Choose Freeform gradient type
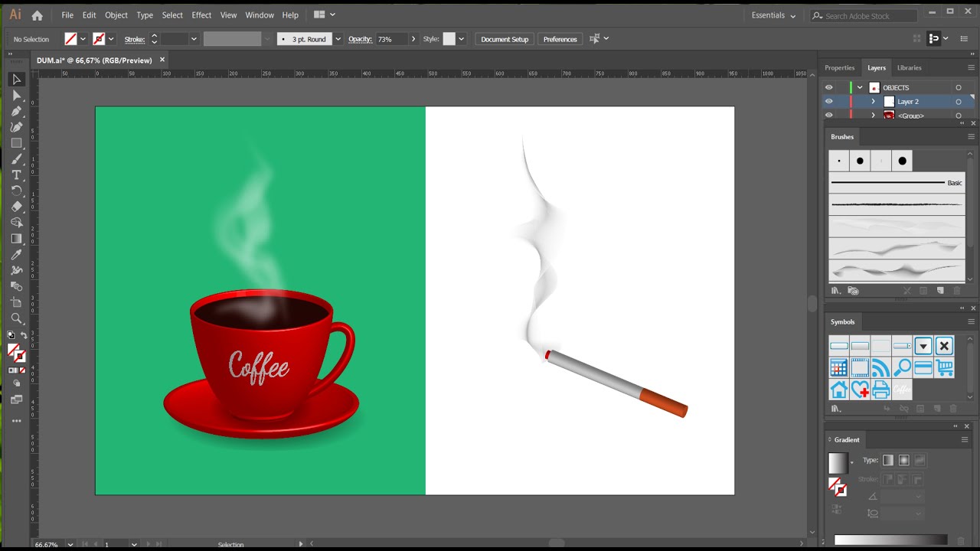980x551 pixels. tap(920, 460)
